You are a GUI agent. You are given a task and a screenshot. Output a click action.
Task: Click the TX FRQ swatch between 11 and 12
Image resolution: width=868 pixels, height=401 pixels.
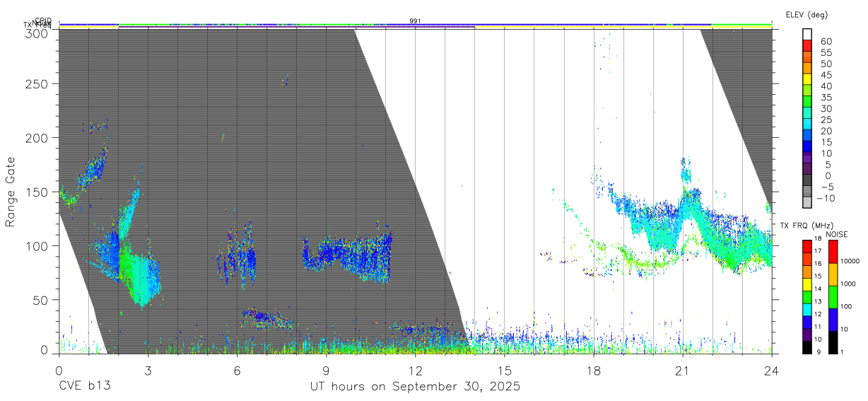(807, 322)
